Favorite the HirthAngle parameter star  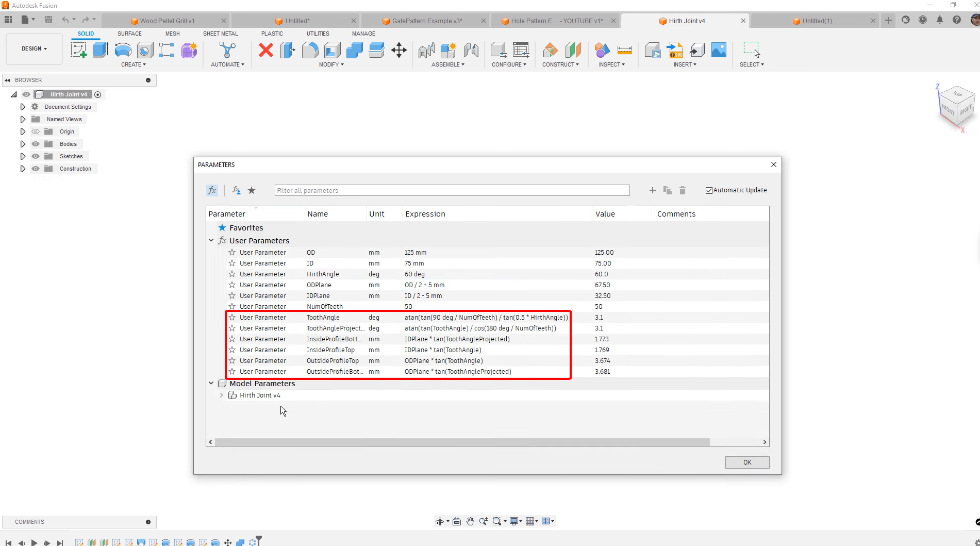coord(232,274)
